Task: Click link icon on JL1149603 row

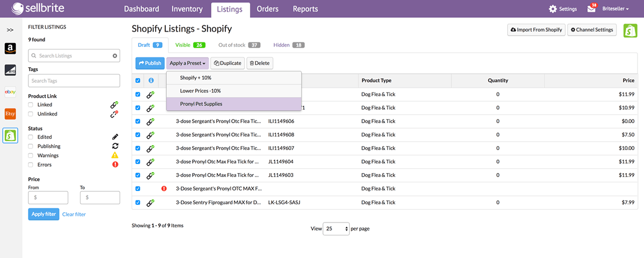Action: (151, 175)
